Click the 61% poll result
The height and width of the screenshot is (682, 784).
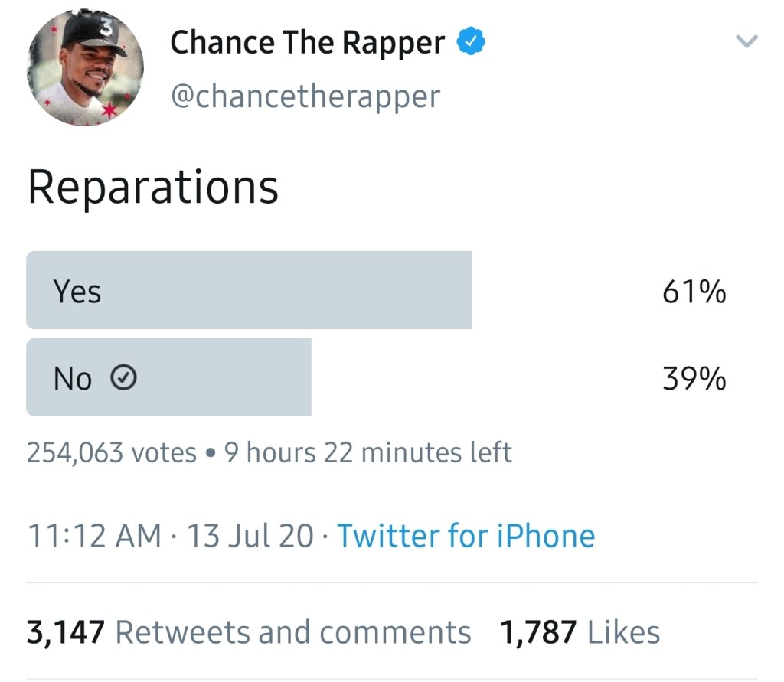pyautogui.click(x=694, y=292)
